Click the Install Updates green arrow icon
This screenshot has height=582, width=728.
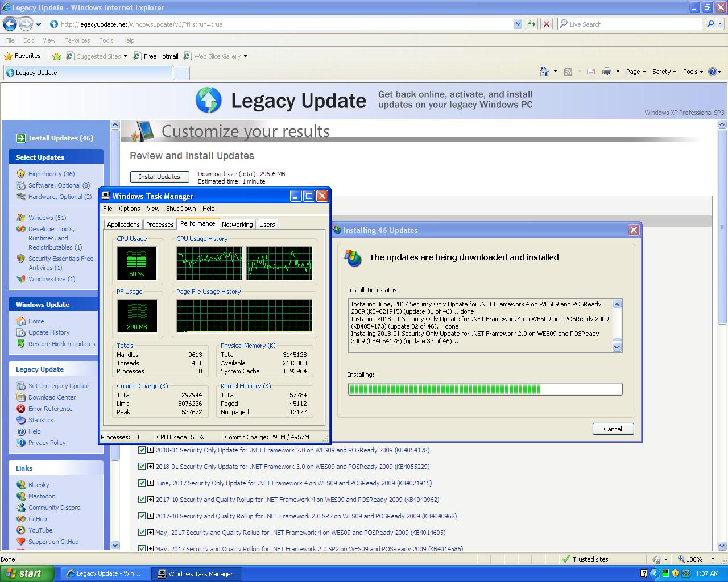(21, 138)
